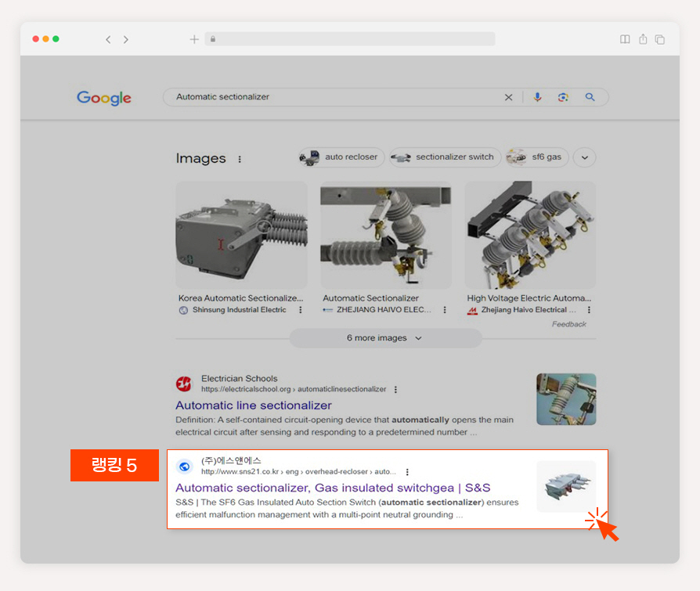
Task: Open more options for Electrician Schools result
Action: [x=395, y=390]
